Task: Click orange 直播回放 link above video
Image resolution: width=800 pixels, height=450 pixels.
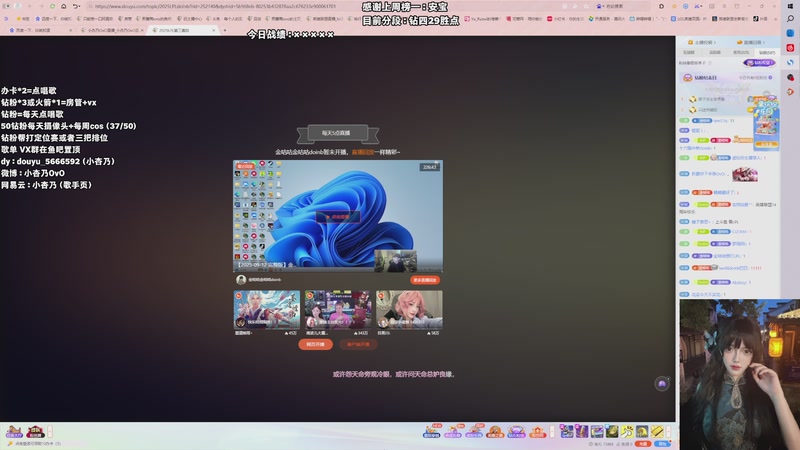Action: [363, 152]
